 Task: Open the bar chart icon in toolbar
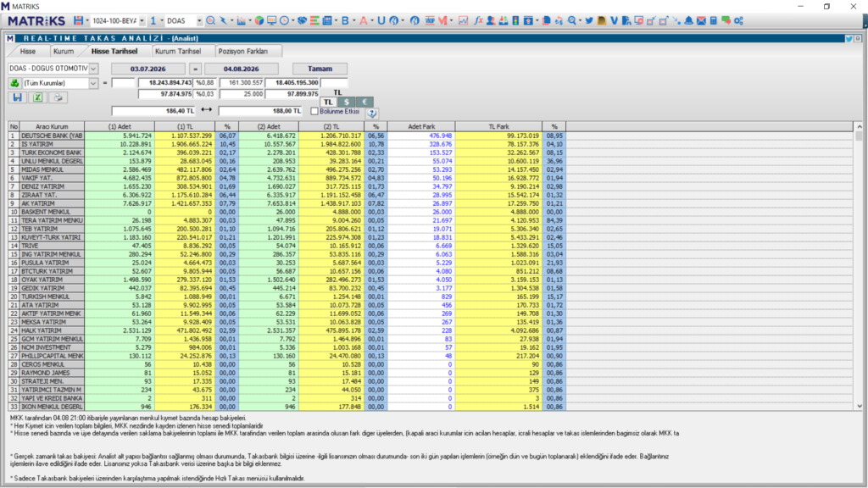[x=242, y=20]
